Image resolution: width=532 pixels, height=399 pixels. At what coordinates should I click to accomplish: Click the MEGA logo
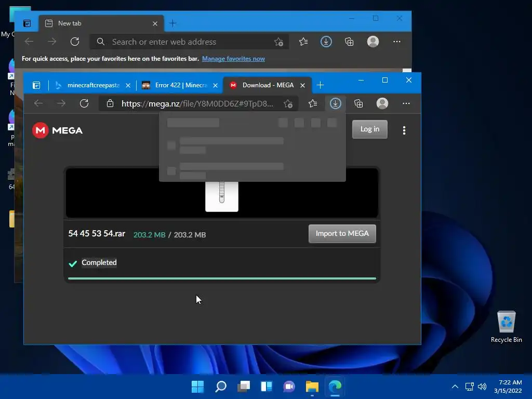tap(57, 130)
